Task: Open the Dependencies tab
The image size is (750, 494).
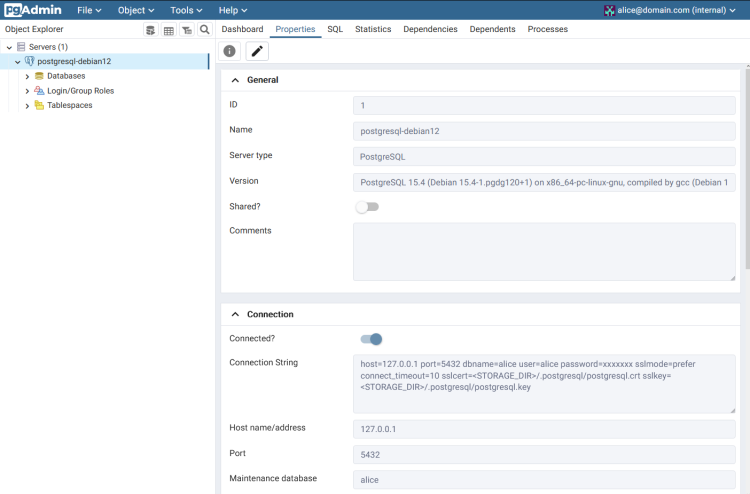Action: tap(430, 29)
